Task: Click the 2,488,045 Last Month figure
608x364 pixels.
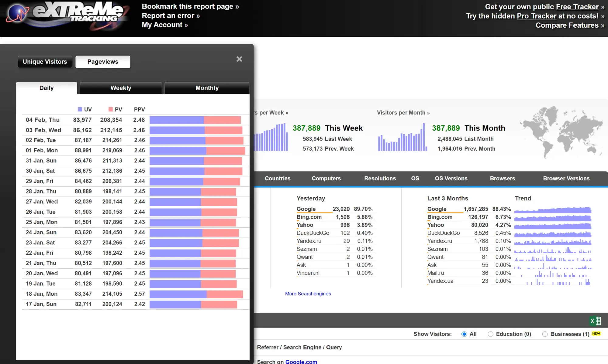Action: 450,139
